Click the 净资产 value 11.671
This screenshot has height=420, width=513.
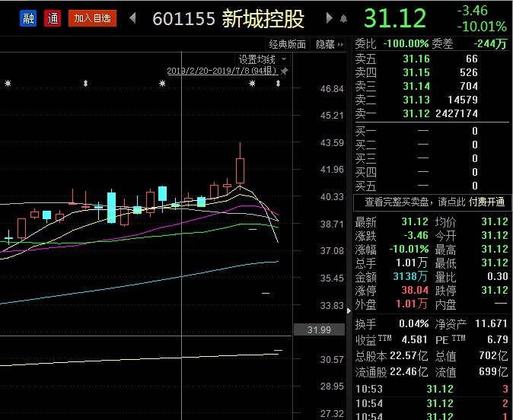(x=491, y=323)
